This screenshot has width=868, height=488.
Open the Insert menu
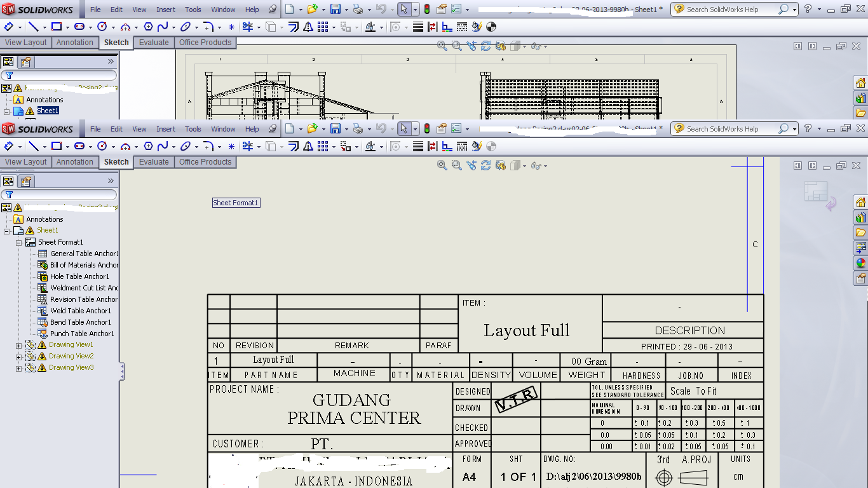[x=166, y=128]
